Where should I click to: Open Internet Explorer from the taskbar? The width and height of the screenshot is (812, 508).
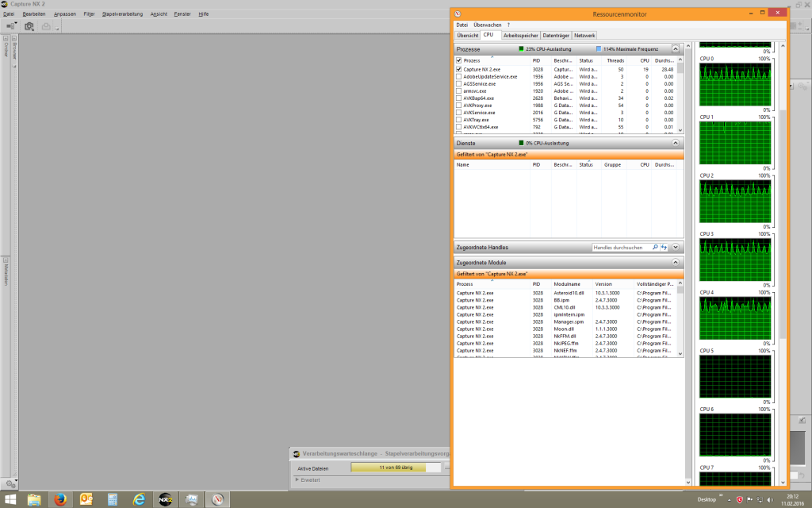[139, 500]
